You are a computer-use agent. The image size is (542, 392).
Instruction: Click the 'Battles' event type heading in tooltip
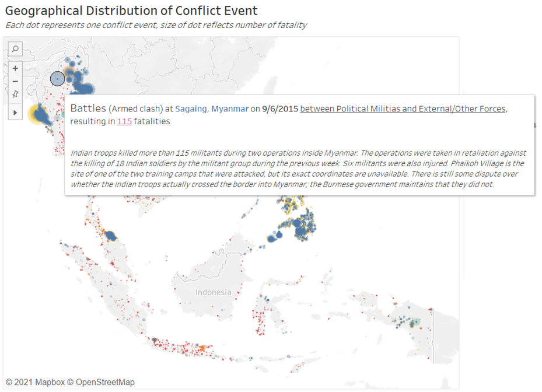(x=88, y=109)
